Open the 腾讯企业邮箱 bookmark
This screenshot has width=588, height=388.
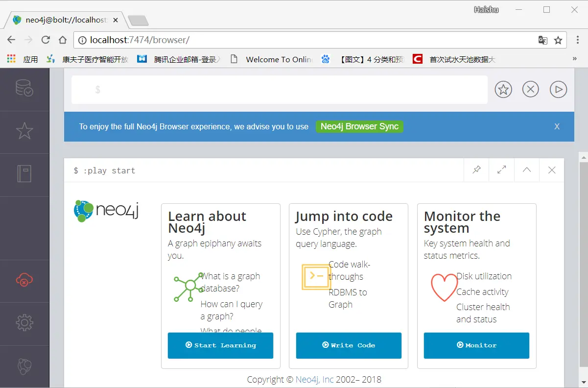pos(179,59)
